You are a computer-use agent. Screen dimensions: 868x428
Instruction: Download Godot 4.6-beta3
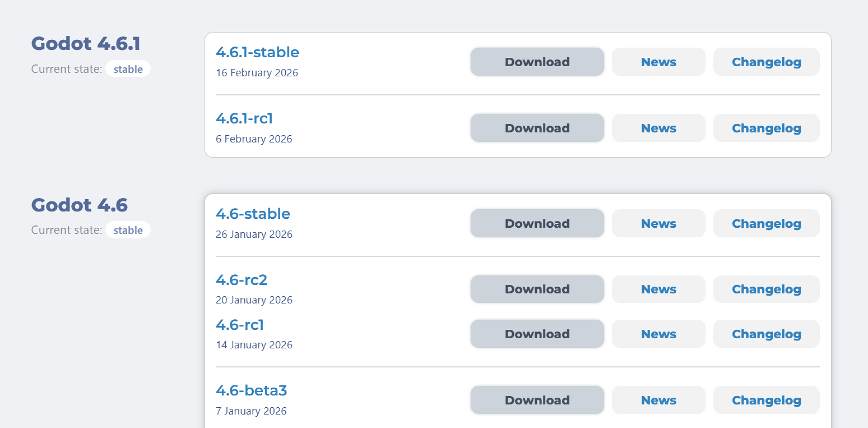click(537, 400)
